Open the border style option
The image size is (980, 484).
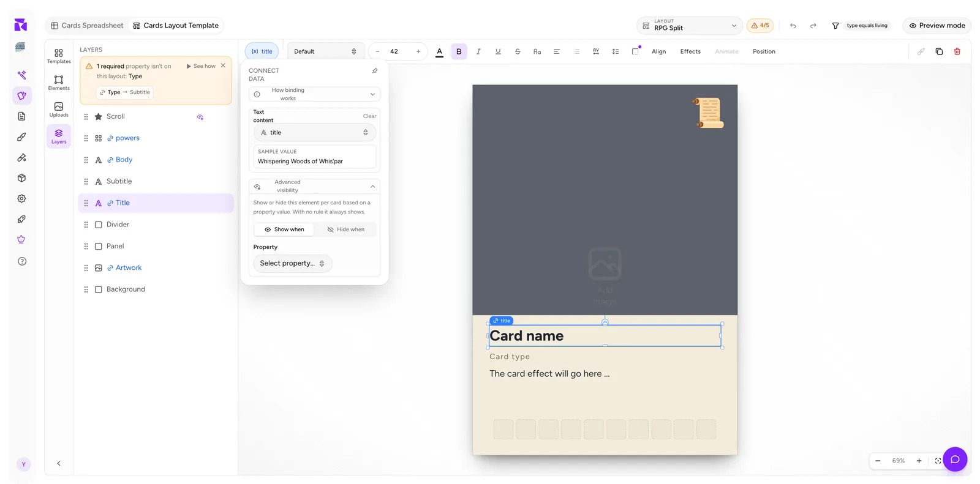click(636, 51)
